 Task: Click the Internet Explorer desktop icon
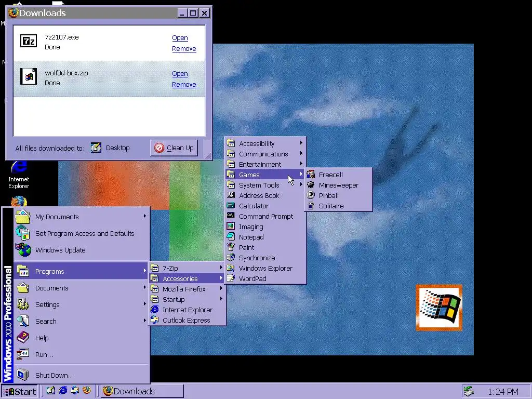[19, 175]
